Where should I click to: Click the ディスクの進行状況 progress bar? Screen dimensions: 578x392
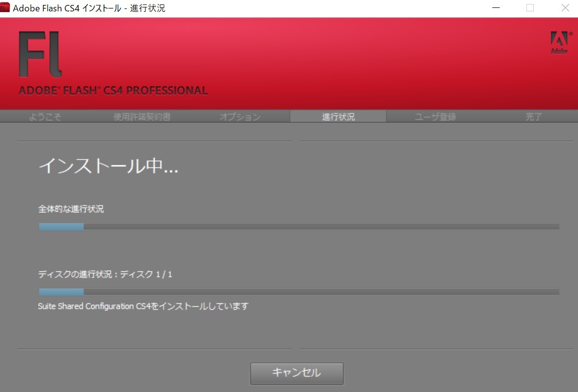[x=299, y=292]
